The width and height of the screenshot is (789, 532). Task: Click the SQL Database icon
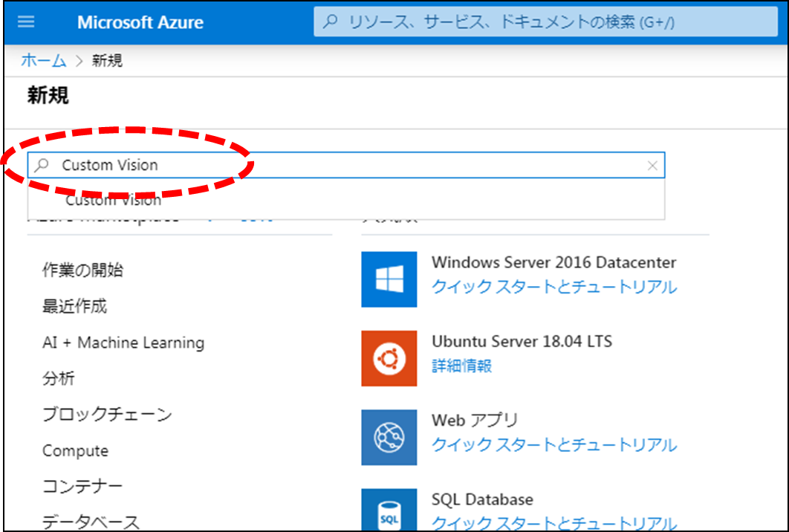pyautogui.click(x=389, y=510)
